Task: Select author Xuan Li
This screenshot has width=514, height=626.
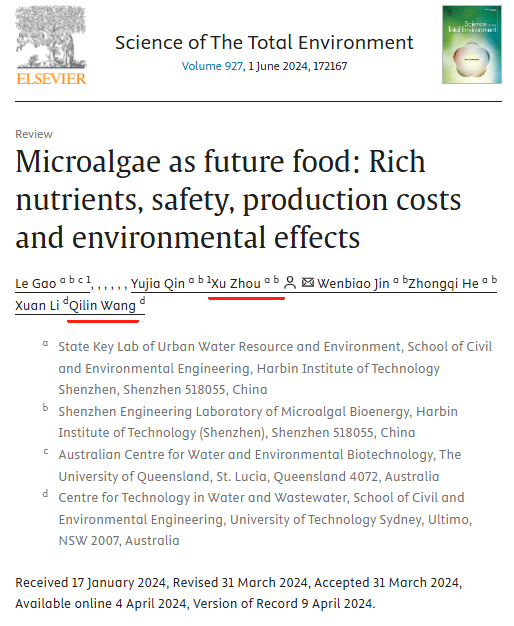Action: click(x=37, y=305)
